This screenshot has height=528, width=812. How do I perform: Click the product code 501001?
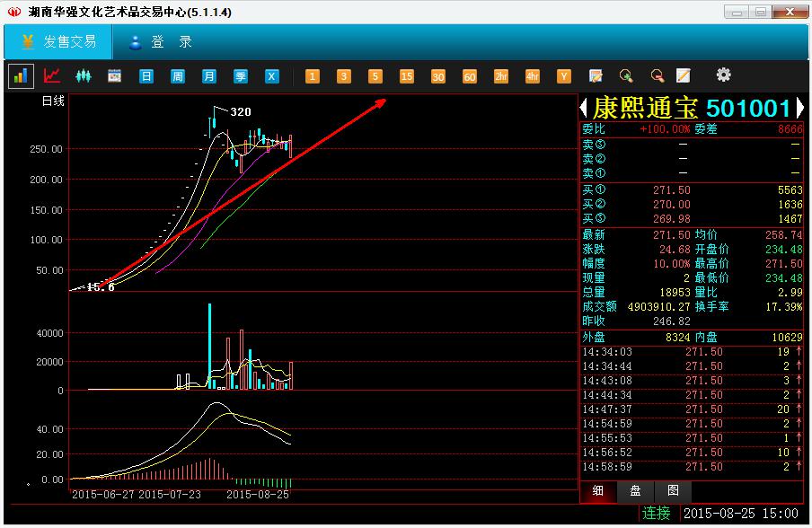[748, 108]
